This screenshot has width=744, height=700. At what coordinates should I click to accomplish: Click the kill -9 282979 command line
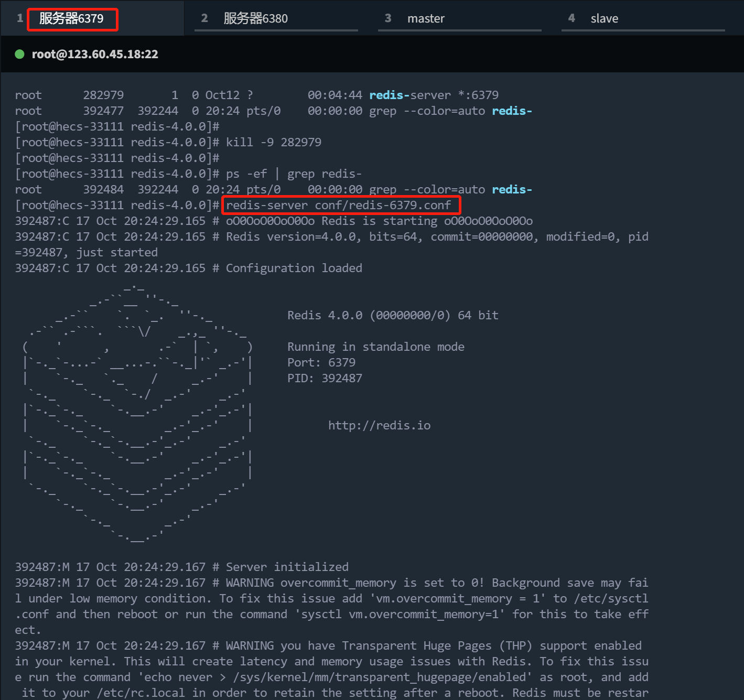(273, 142)
